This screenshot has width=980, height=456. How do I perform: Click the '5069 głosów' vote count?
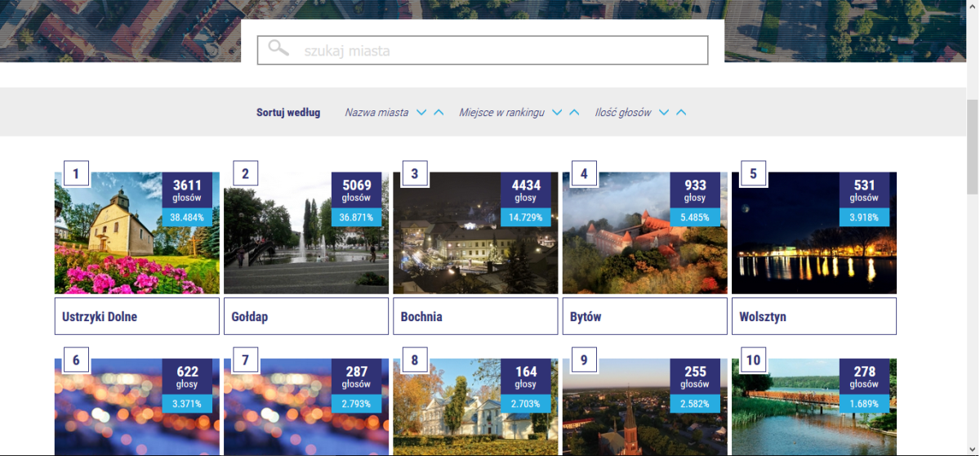(356, 190)
